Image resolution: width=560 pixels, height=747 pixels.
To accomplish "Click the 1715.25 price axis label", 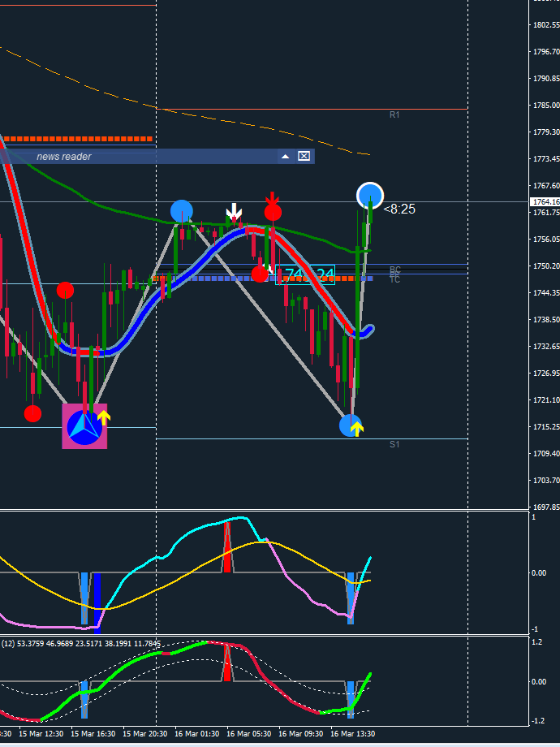I will coord(547,426).
